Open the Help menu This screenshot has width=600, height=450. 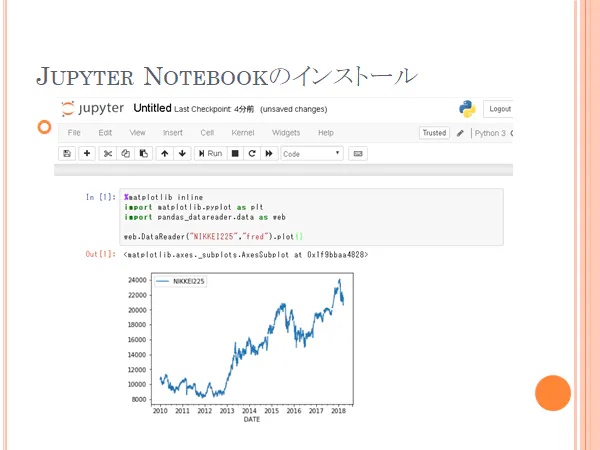tap(326, 133)
